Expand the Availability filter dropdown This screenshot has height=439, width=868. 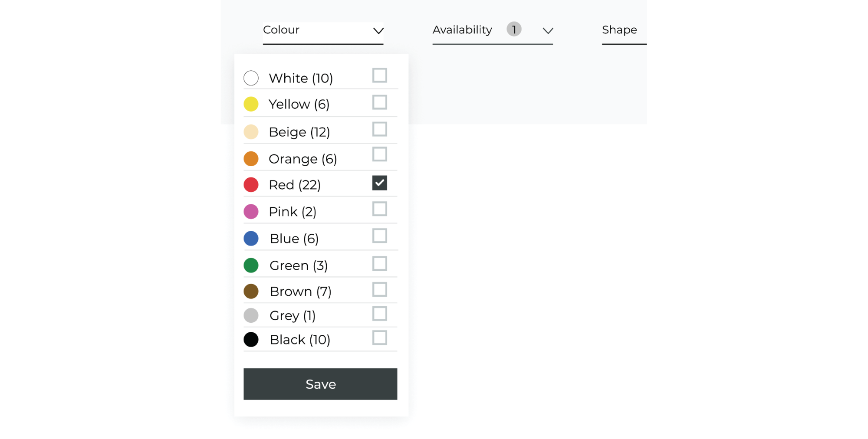(548, 31)
